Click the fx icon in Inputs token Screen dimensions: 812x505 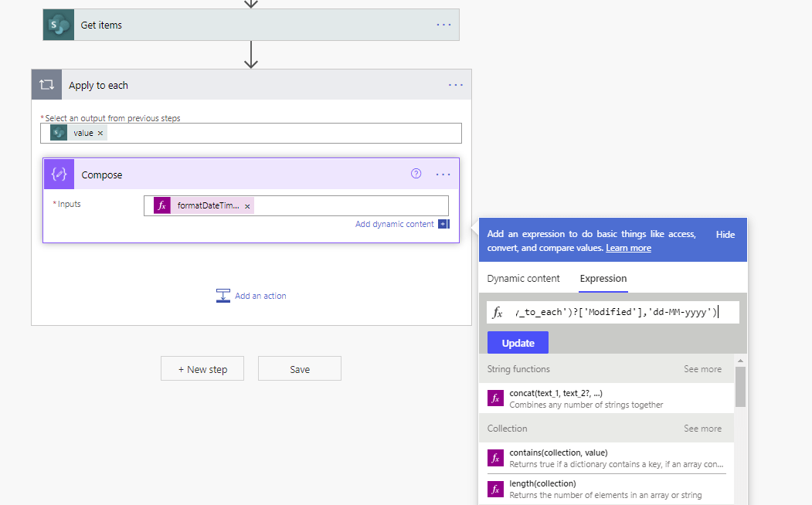(162, 205)
